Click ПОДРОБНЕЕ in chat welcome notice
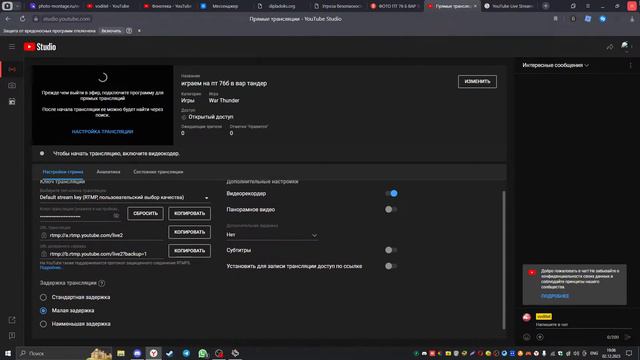Image resolution: width=640 pixels, height=360 pixels. [555, 296]
